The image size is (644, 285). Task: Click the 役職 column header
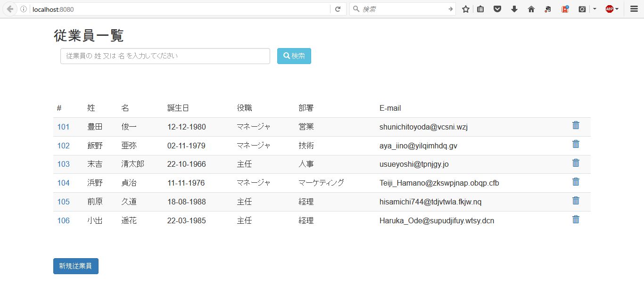(x=244, y=108)
